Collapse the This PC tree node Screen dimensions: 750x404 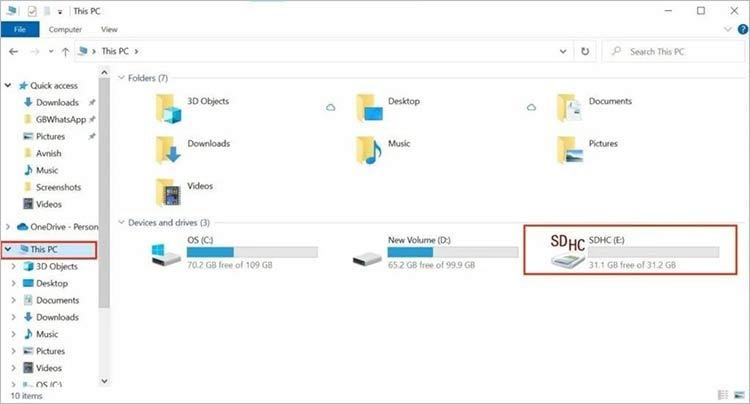click(x=8, y=249)
